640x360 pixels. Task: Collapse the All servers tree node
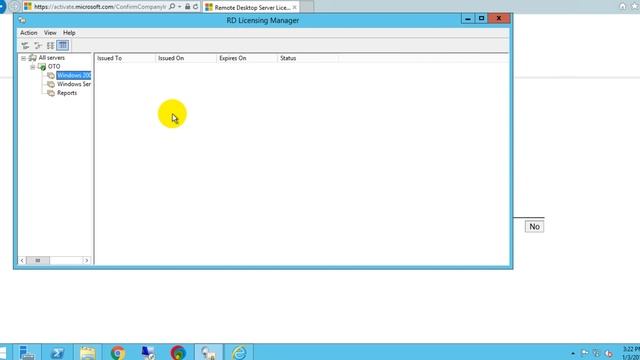tap(23, 58)
